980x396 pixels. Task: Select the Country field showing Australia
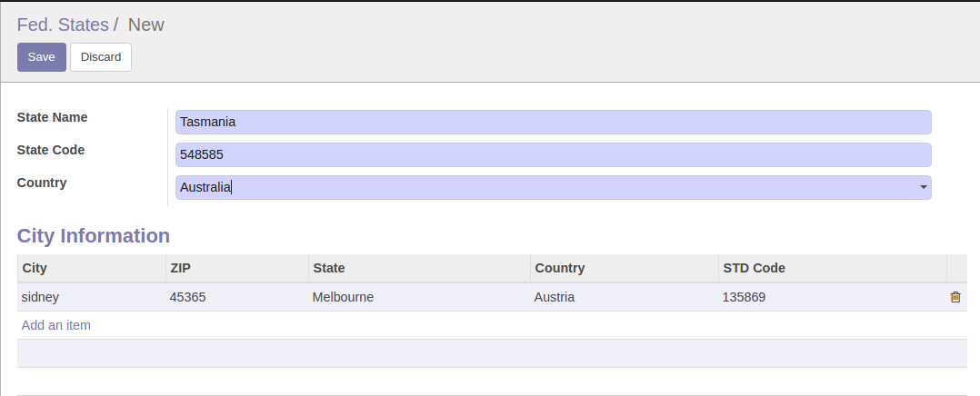point(553,187)
